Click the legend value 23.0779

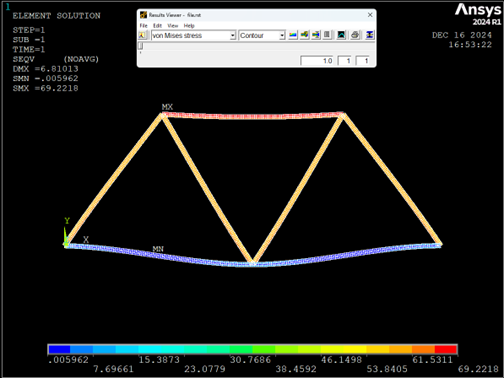tap(205, 369)
